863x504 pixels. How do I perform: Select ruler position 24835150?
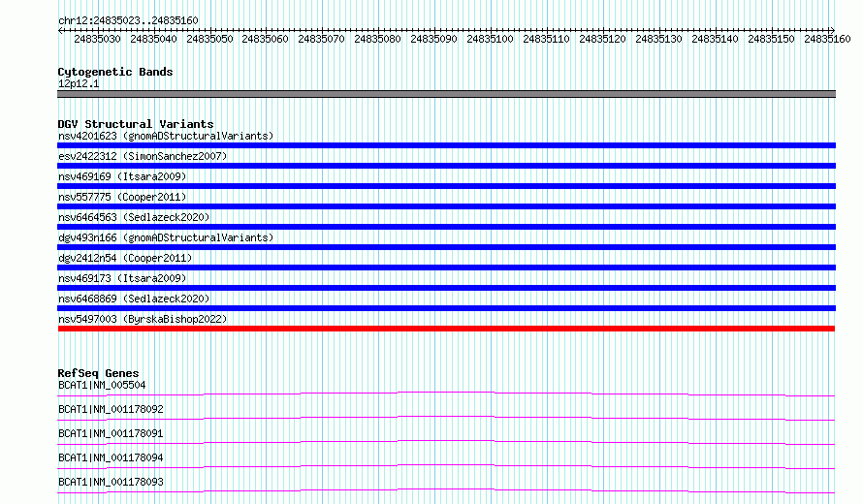pos(771,39)
